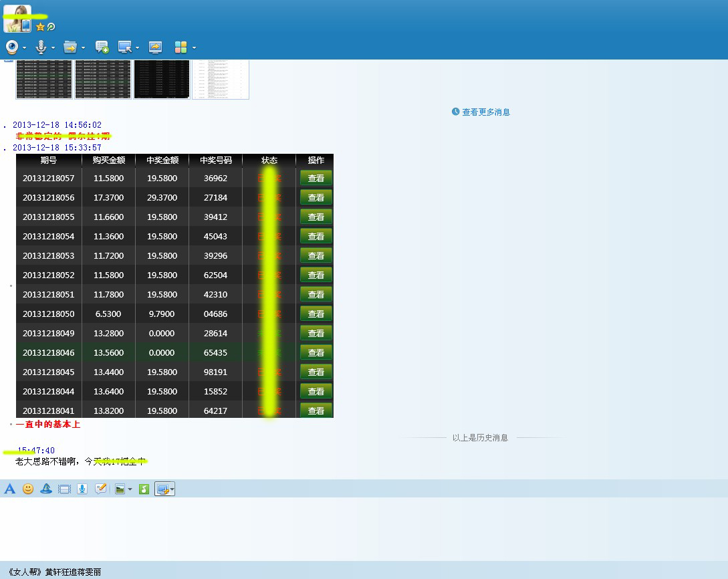The width and height of the screenshot is (728, 579).
Task: Expand the video call options arrow
Action: click(x=25, y=47)
